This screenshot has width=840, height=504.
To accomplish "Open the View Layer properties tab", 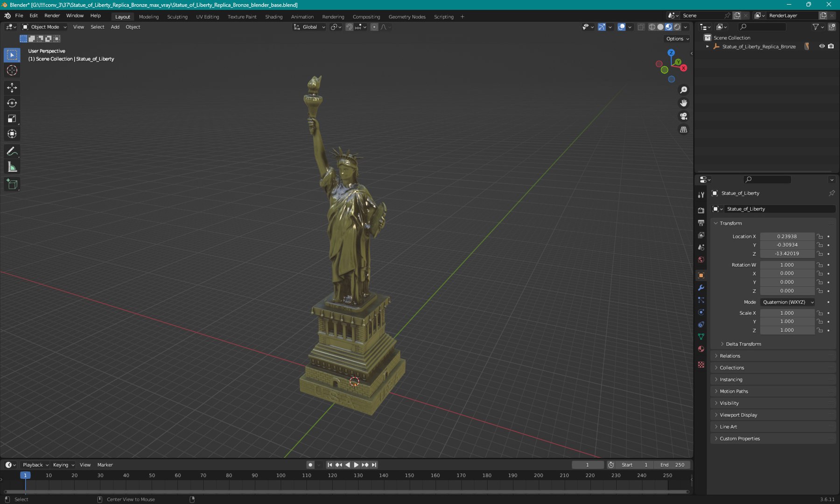I will coord(701,235).
